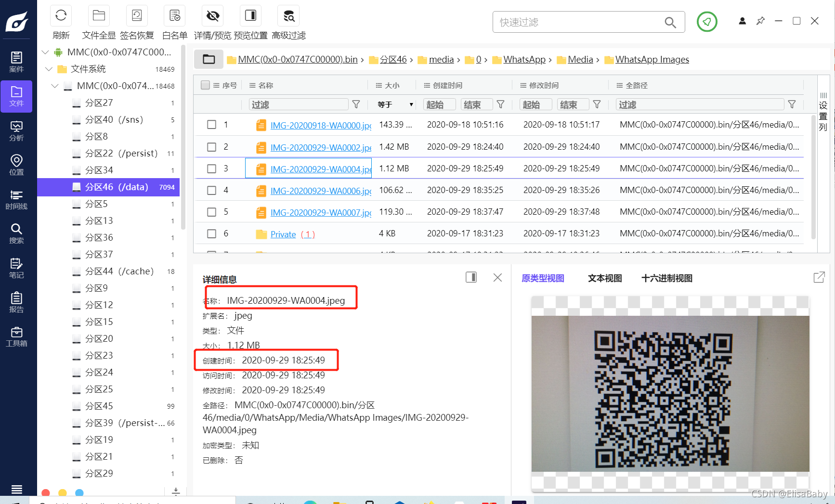Screen dimensions: 835x504
Task: Open the 修改时间 column header menu
Action: click(523, 85)
